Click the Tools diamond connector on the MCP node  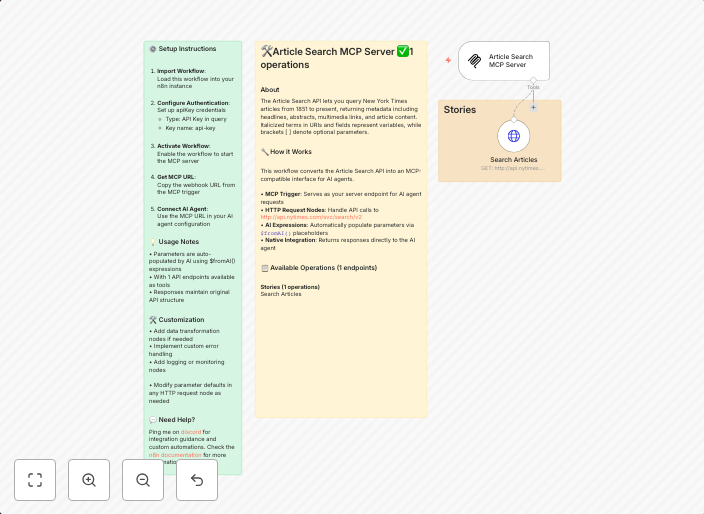[533, 80]
